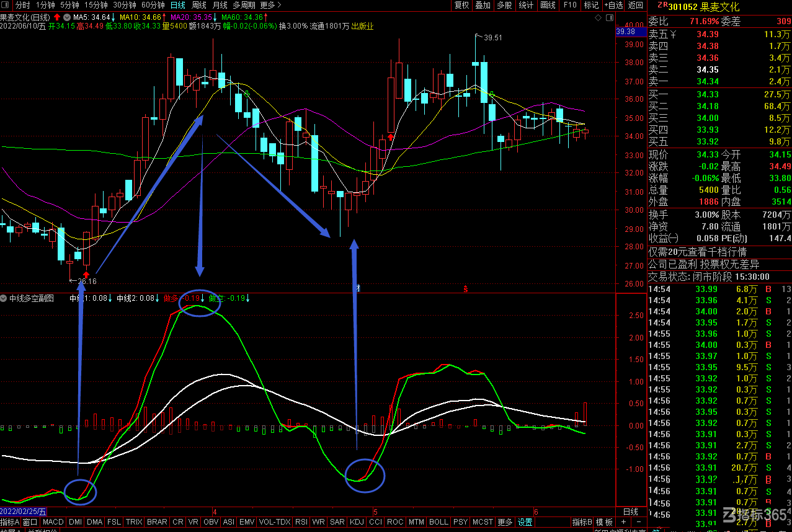Select the MCST indicator tab
The image size is (792, 532).
pos(483,522)
